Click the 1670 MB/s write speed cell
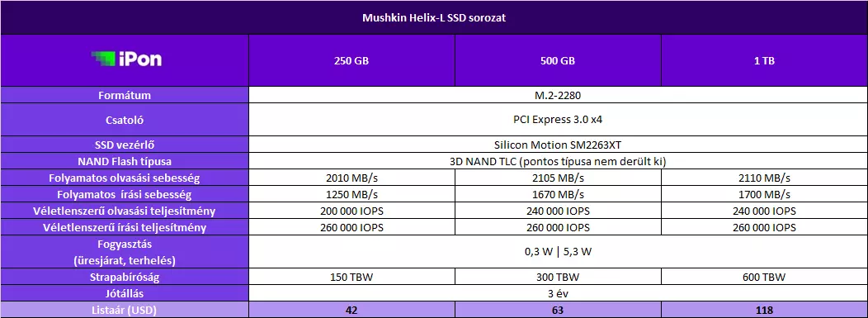868x318 pixels. (558, 194)
